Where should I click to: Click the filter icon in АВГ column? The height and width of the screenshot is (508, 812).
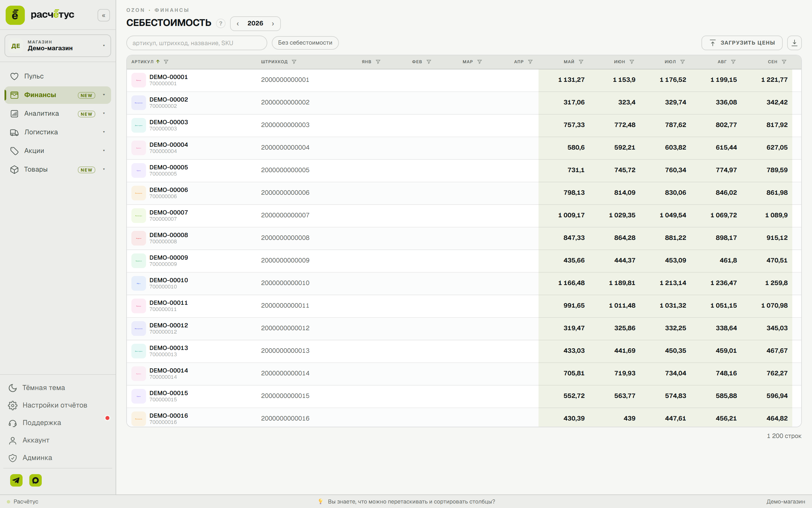[733, 62]
